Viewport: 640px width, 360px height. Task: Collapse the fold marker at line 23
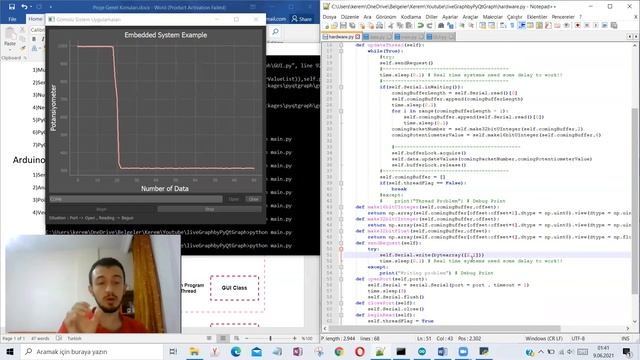(x=341, y=87)
